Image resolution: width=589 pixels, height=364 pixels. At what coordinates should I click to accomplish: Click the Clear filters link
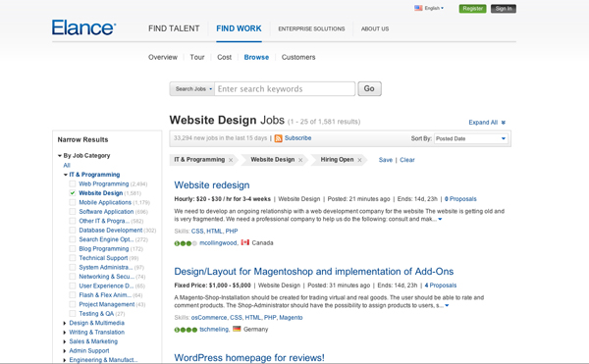coord(407,160)
